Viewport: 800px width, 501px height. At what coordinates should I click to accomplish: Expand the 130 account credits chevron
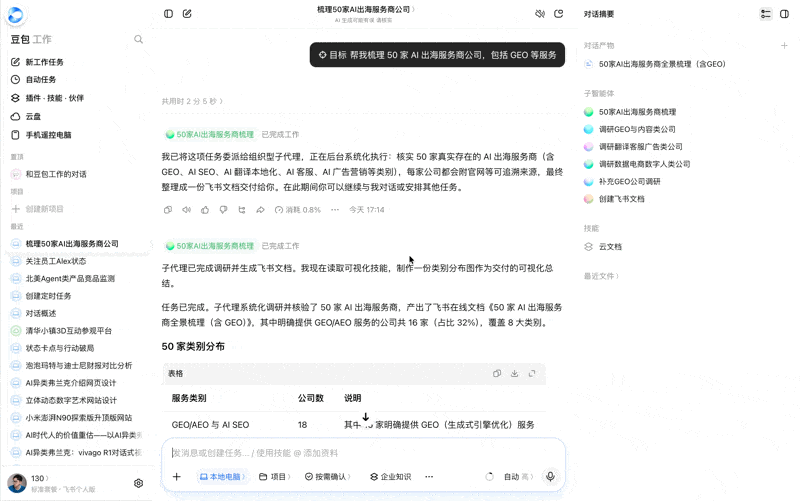[x=47, y=479]
